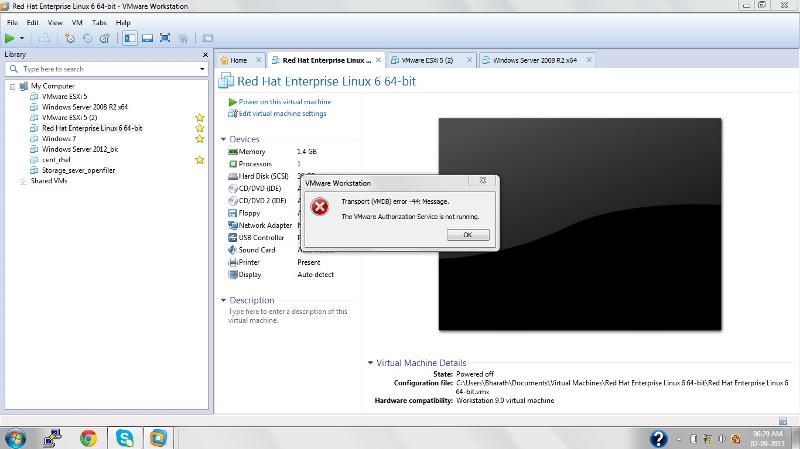Viewport: 800px width, 449px height.
Task: Click the green Power On toolbar icon
Action: (10, 38)
